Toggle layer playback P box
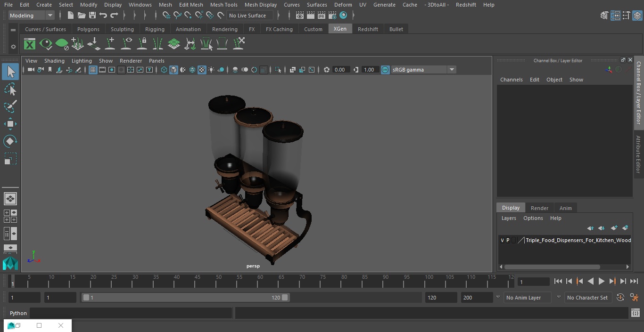 point(508,240)
